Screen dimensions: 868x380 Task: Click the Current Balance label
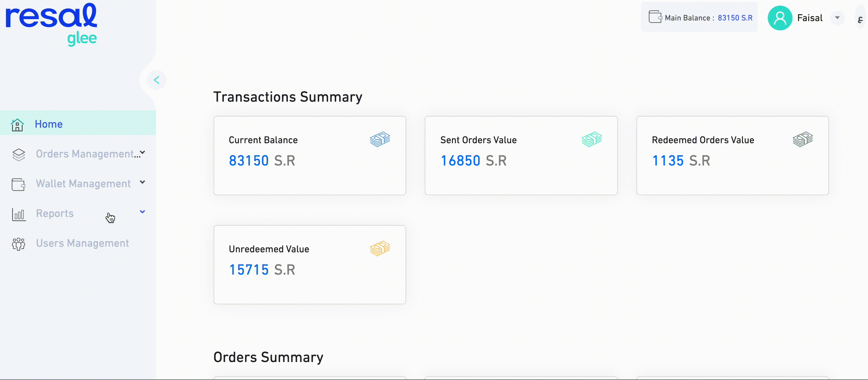263,140
